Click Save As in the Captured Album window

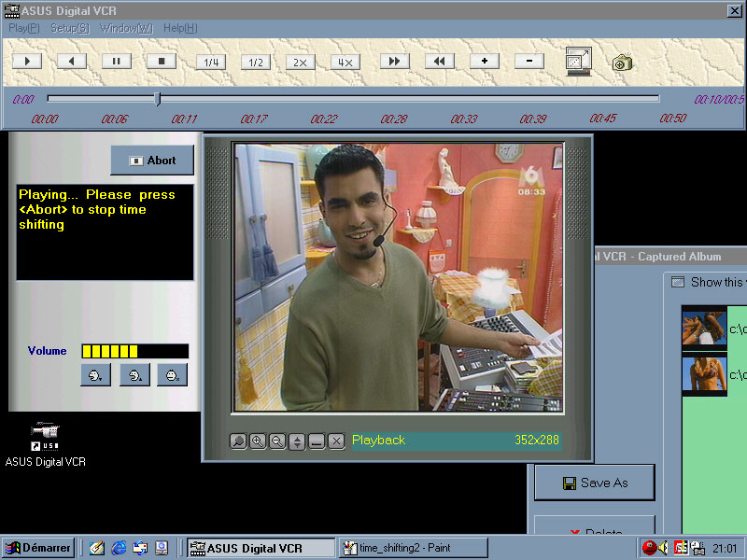click(x=595, y=483)
